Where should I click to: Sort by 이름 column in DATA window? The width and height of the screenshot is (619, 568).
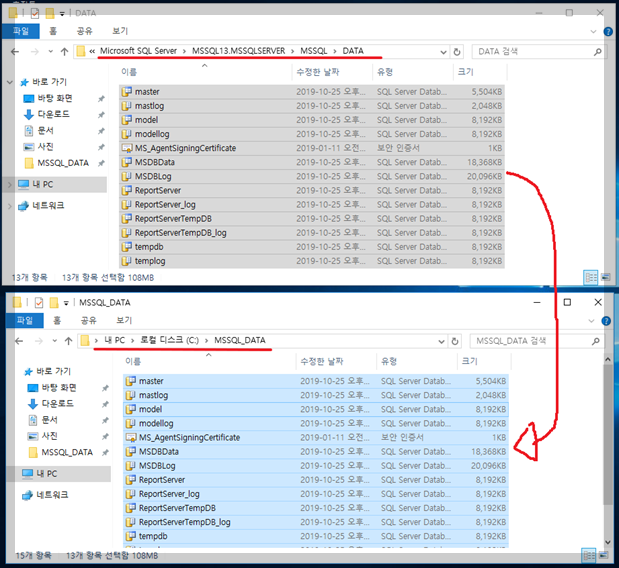[x=205, y=72]
